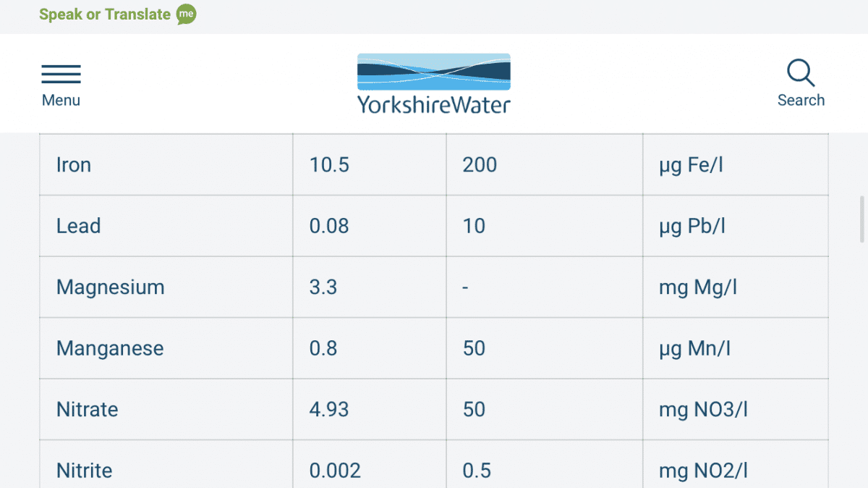
Task: Select the Nitrite limit value 0.5
Action: pos(477,470)
